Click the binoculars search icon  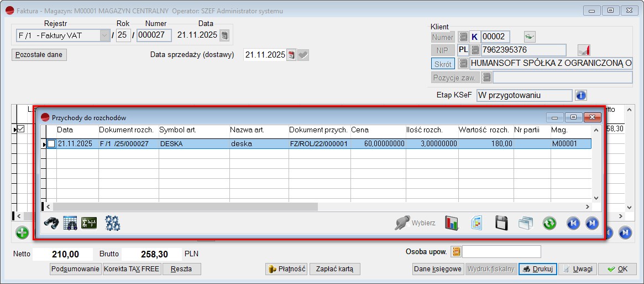(52, 223)
